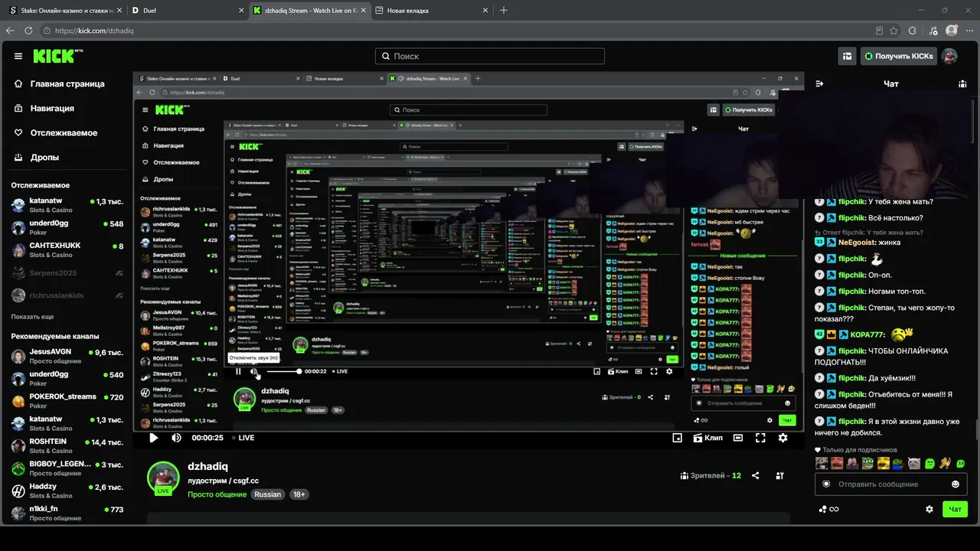Share the dzhadiq stream

coord(756,475)
